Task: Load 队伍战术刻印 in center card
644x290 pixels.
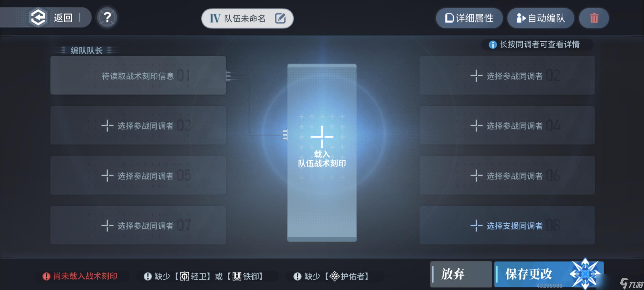Action: click(322, 153)
